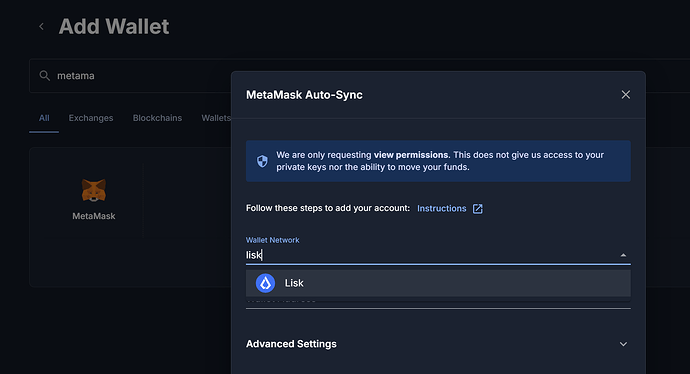Viewport: 690px width, 374px height.
Task: Close the MetaMask Auto-Sync dialog
Action: click(625, 95)
